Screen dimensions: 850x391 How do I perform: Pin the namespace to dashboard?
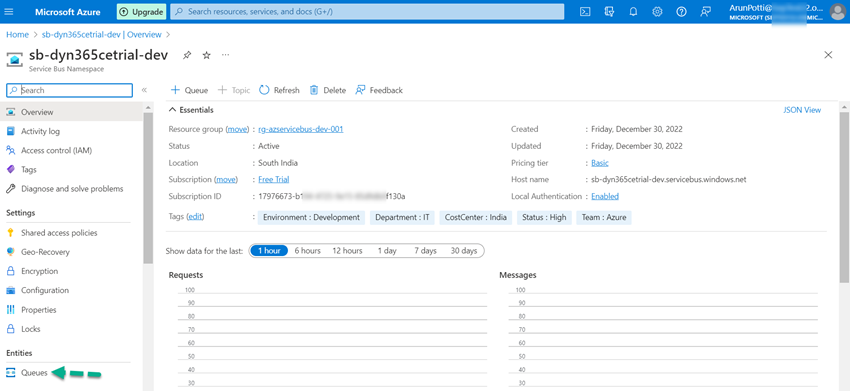click(x=186, y=55)
